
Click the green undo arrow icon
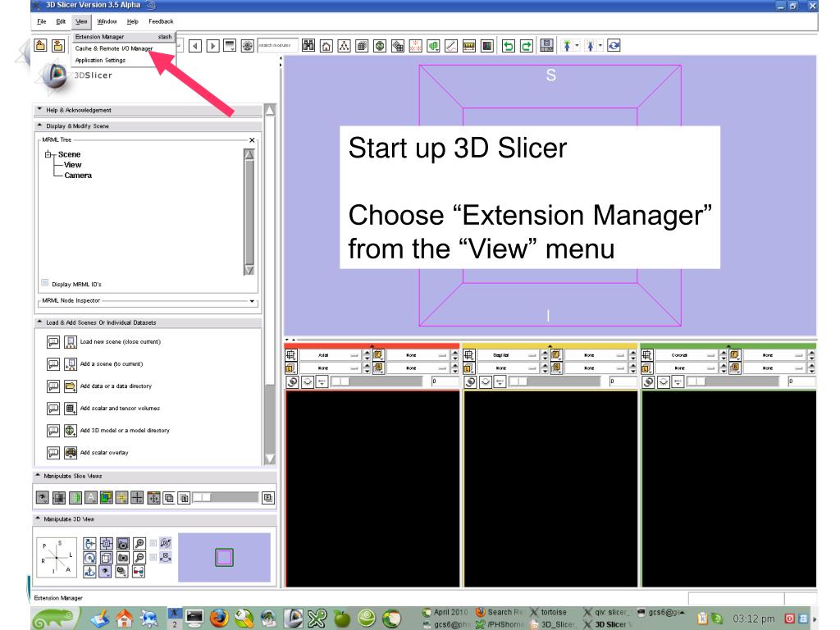pos(509,46)
